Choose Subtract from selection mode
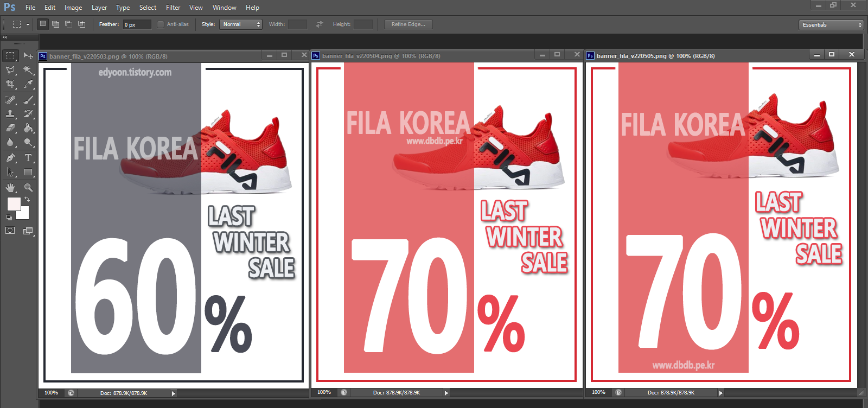The width and height of the screenshot is (868, 408). pyautogui.click(x=68, y=24)
